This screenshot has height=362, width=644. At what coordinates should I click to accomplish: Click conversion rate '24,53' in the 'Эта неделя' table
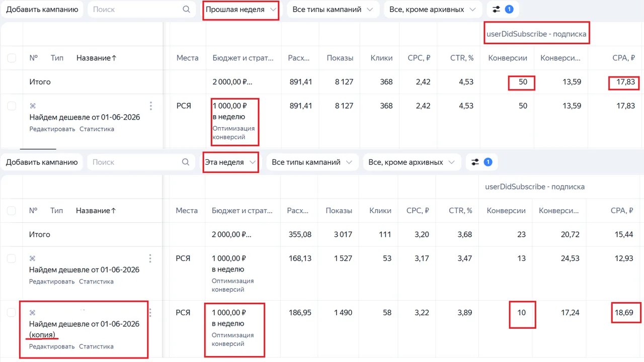point(570,258)
